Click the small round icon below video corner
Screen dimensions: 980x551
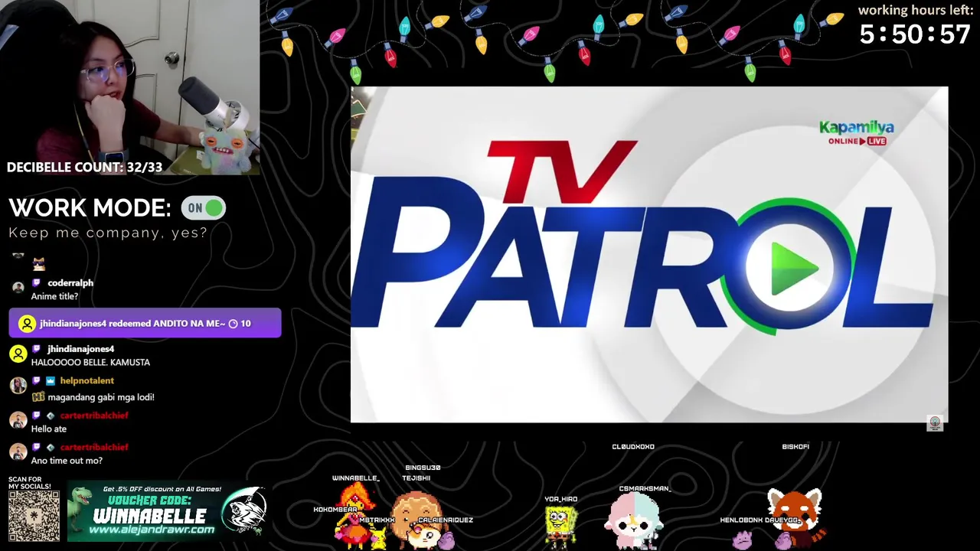pyautogui.click(x=935, y=424)
